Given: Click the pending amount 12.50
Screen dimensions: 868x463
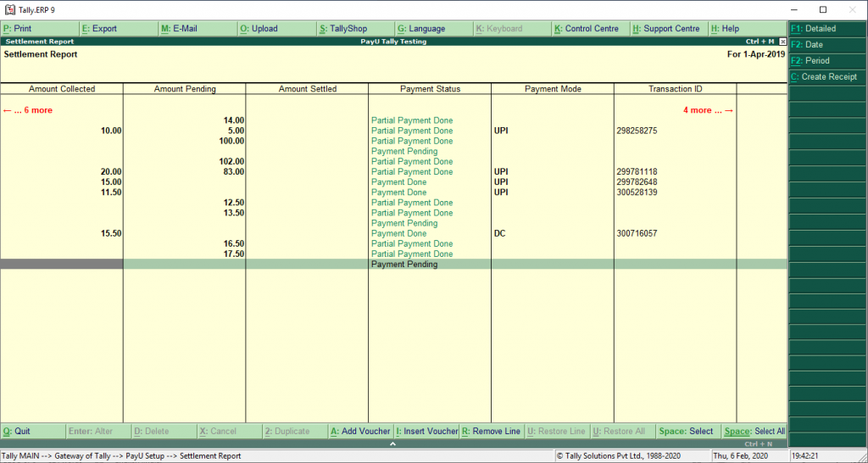Looking at the screenshot, I should [x=234, y=203].
